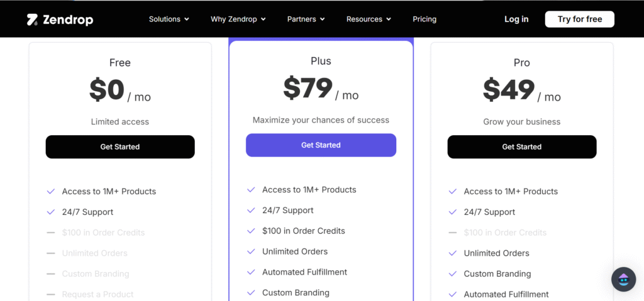The height and width of the screenshot is (301, 644).
Task: Click the Try for free button
Action: 579,19
